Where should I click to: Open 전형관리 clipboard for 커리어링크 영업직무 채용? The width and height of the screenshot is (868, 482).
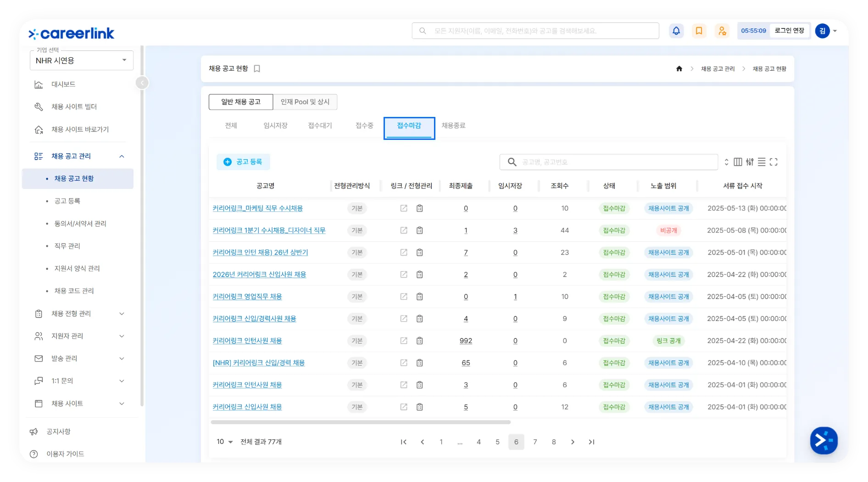(x=419, y=297)
